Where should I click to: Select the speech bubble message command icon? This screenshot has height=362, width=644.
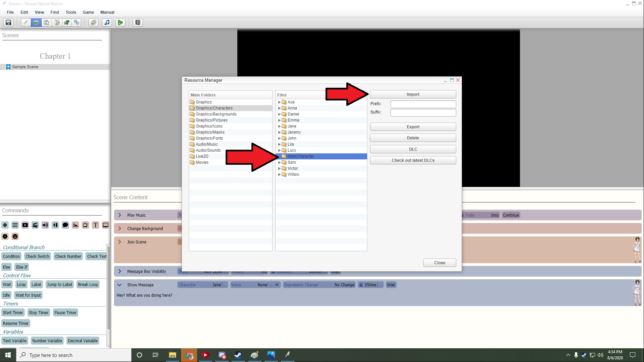[x=65, y=225]
